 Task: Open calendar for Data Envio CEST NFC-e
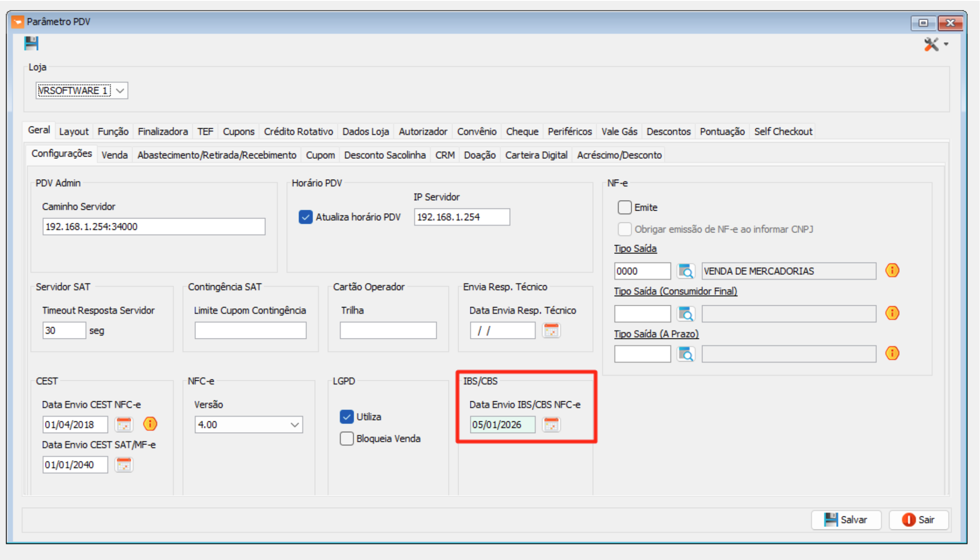point(124,424)
